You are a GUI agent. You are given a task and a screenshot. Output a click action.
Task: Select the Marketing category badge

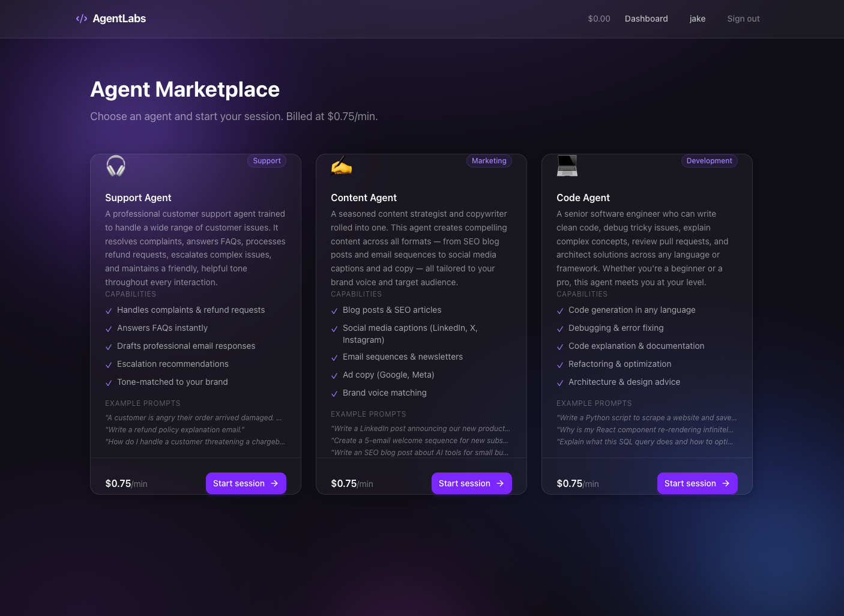489,161
